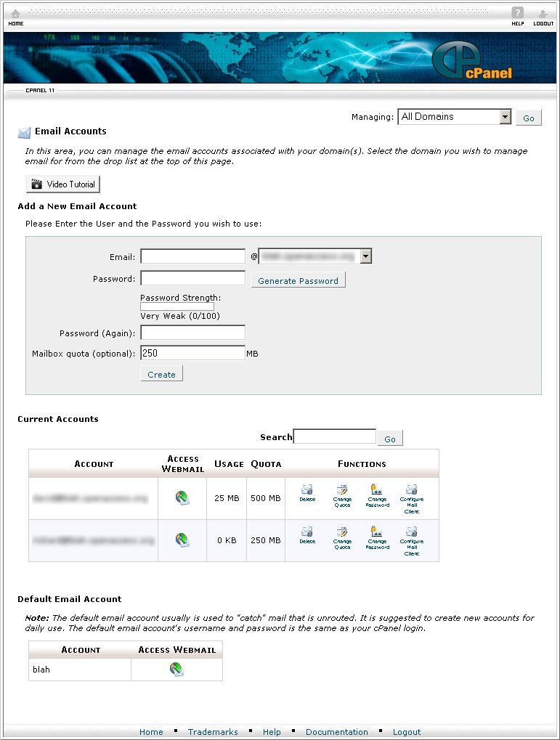Click the Account column header in Current Accounts
560x740 pixels.
[x=94, y=464]
